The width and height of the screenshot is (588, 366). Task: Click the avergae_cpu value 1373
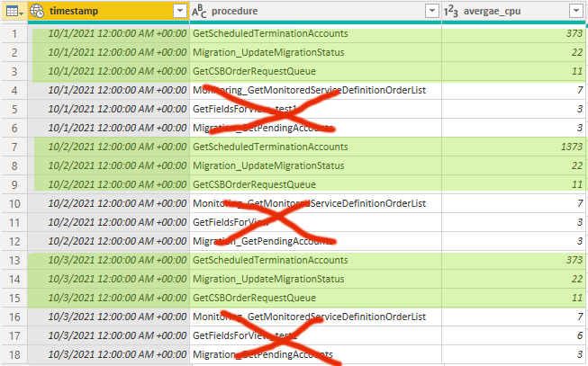572,147
